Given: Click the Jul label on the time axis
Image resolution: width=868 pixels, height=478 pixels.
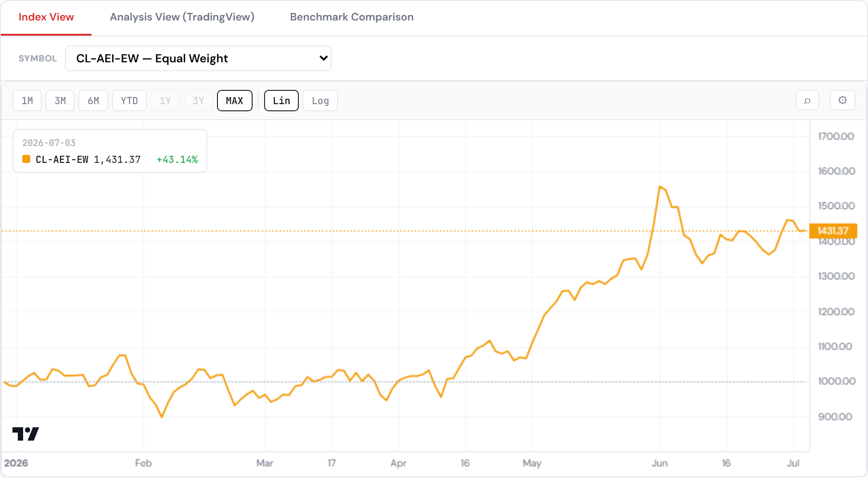Looking at the screenshot, I should [793, 463].
